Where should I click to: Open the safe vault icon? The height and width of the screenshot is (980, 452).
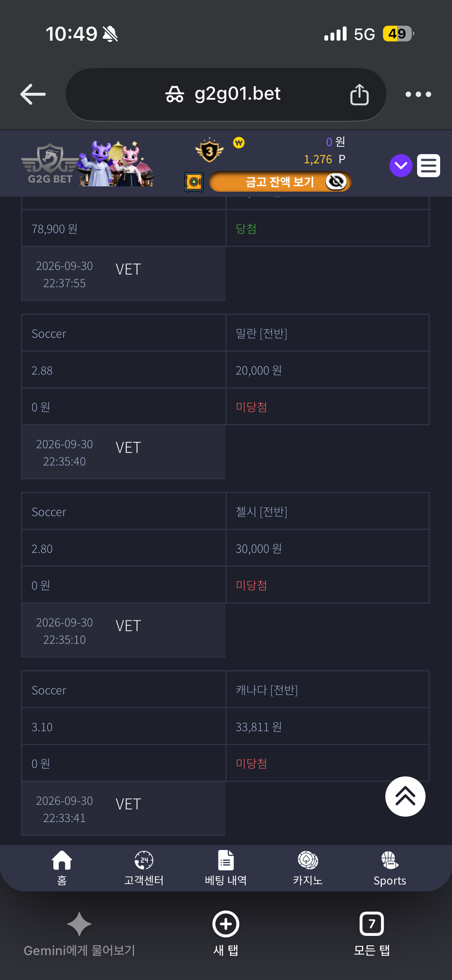point(194,182)
